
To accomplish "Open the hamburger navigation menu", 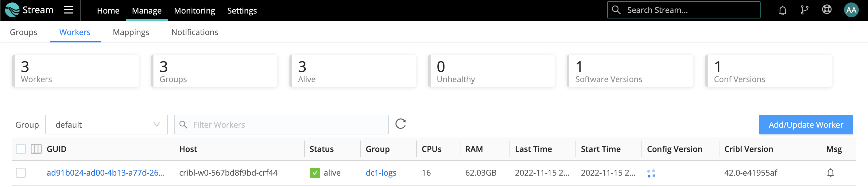I will pyautogui.click(x=68, y=10).
